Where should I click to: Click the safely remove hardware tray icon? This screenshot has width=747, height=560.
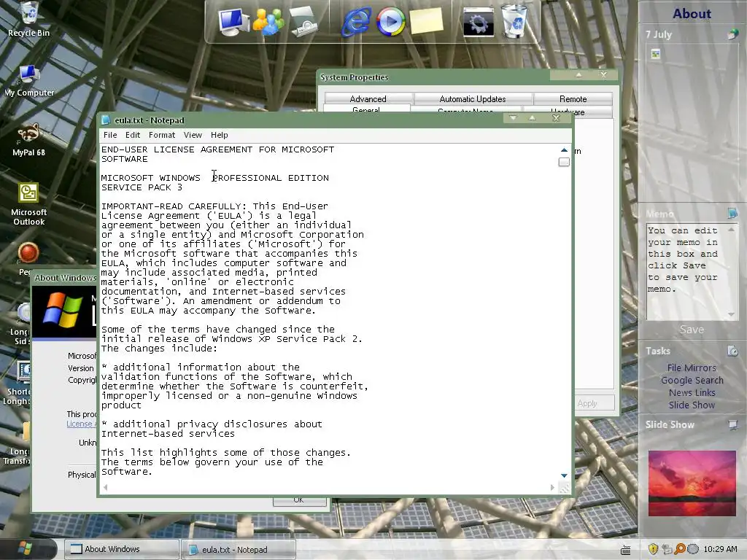coord(667,549)
